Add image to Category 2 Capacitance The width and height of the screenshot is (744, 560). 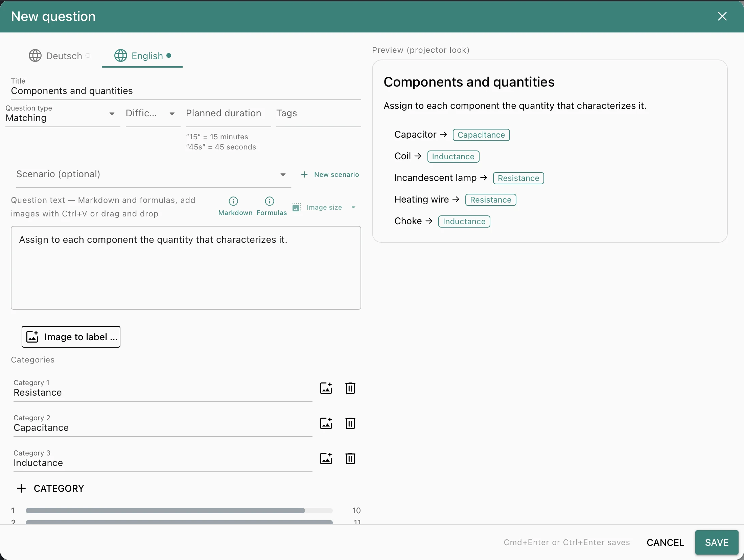point(326,423)
